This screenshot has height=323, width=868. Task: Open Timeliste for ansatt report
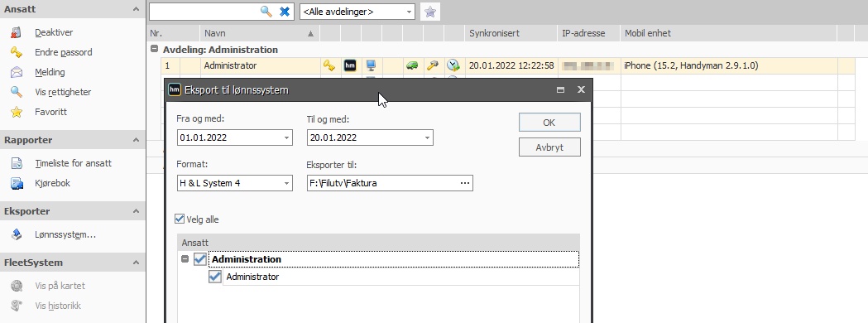pyautogui.click(x=73, y=163)
